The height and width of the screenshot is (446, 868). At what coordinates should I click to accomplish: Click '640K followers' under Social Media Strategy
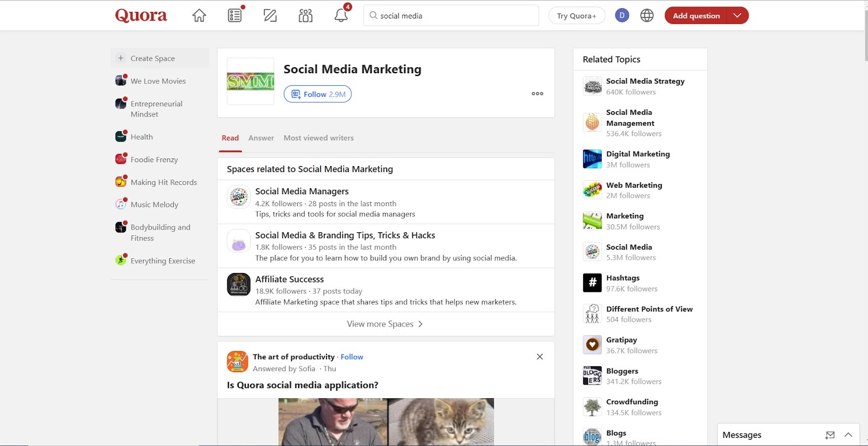(x=631, y=92)
